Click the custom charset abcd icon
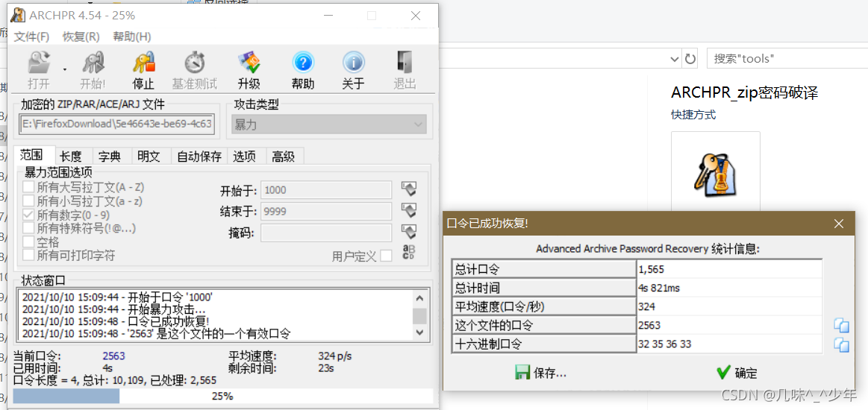The width and height of the screenshot is (868, 410). click(x=408, y=252)
